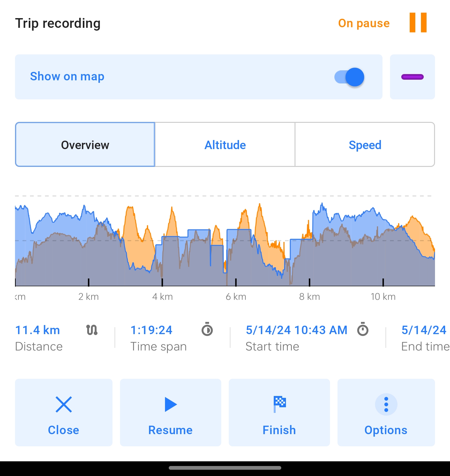Tap the On pause status text
This screenshot has width=450, height=476.
point(364,23)
